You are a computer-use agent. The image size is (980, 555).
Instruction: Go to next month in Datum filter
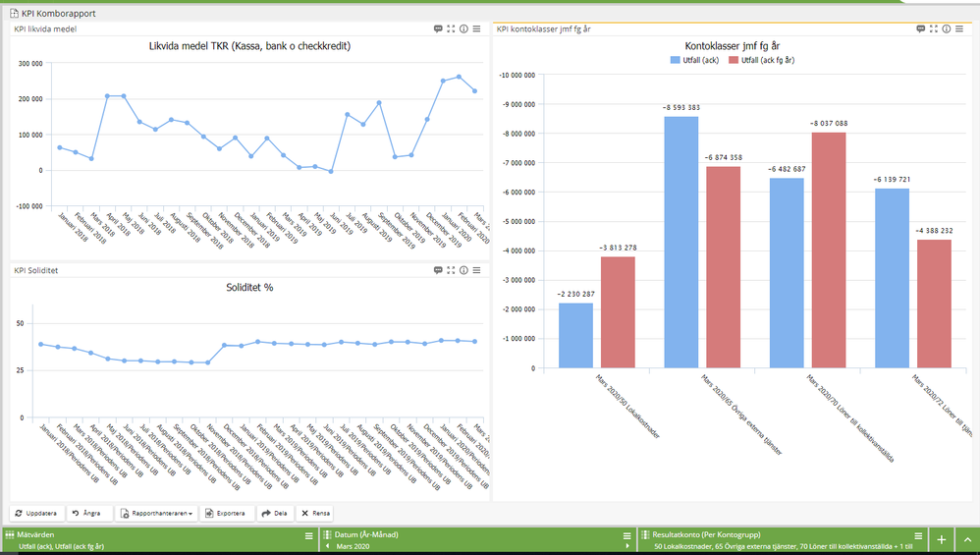pos(626,546)
